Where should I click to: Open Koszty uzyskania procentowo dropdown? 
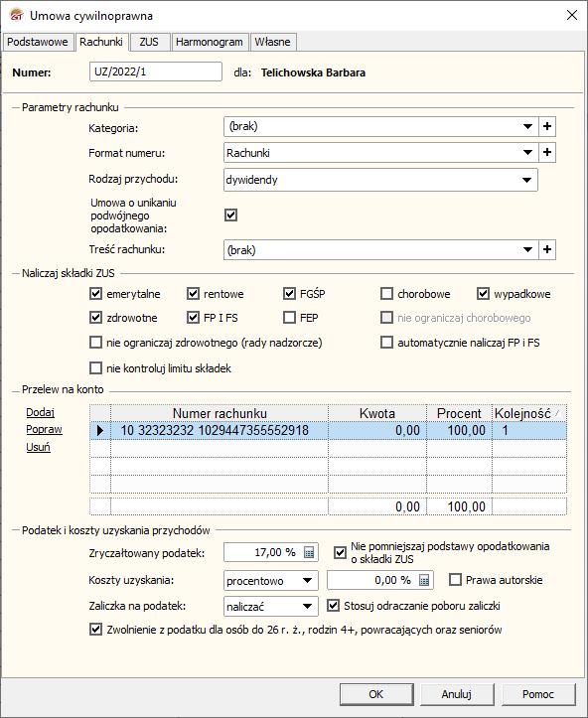[307, 581]
